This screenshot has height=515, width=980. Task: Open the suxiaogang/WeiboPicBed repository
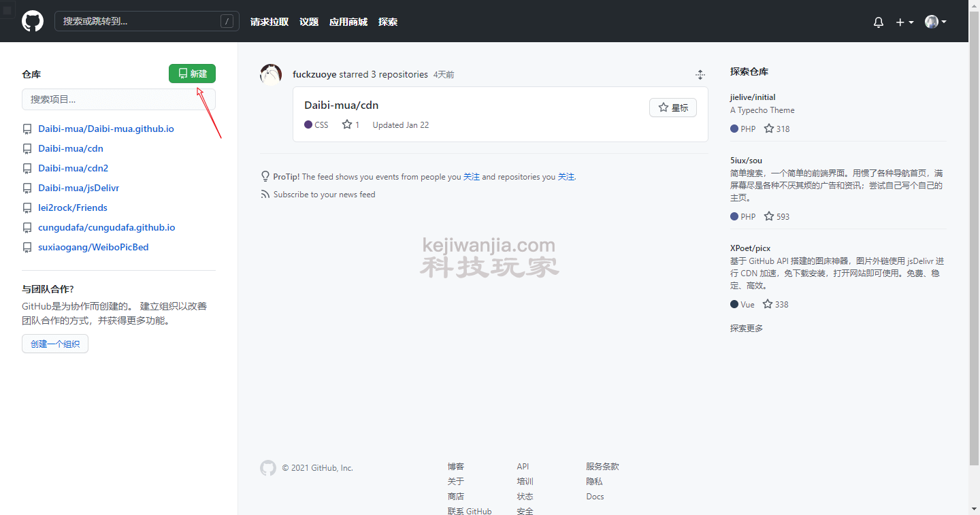(93, 247)
